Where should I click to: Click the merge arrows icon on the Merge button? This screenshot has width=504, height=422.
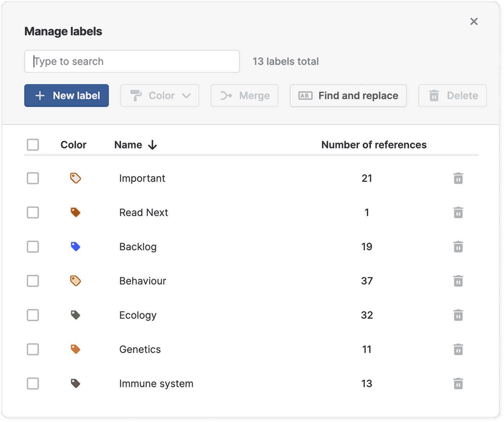(226, 96)
